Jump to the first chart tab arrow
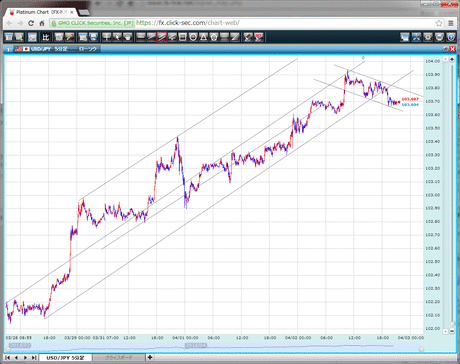Screen dimensions: 460x364 click(8, 358)
